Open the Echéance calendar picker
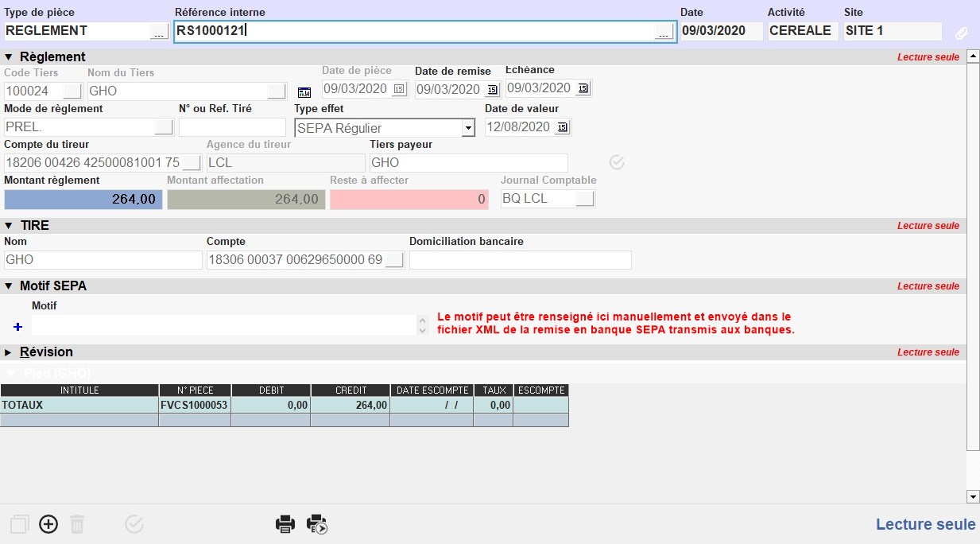The height and width of the screenshot is (544, 980). click(583, 88)
